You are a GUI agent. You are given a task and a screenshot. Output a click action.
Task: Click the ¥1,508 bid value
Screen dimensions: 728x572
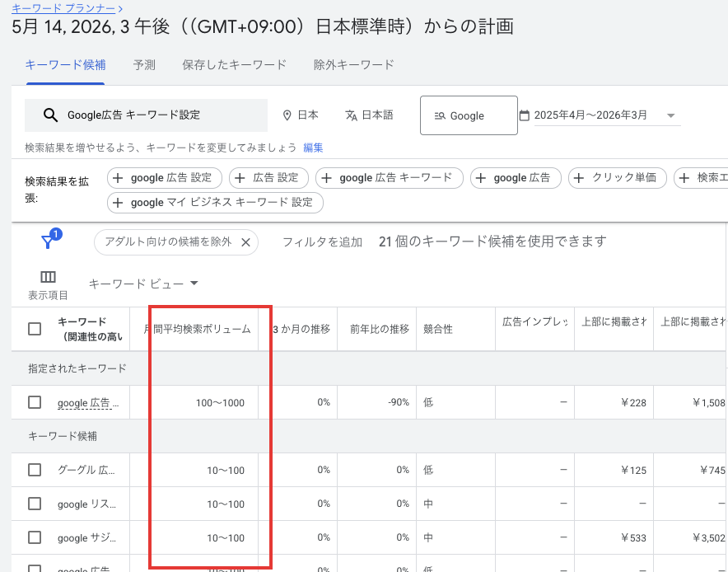(708, 402)
